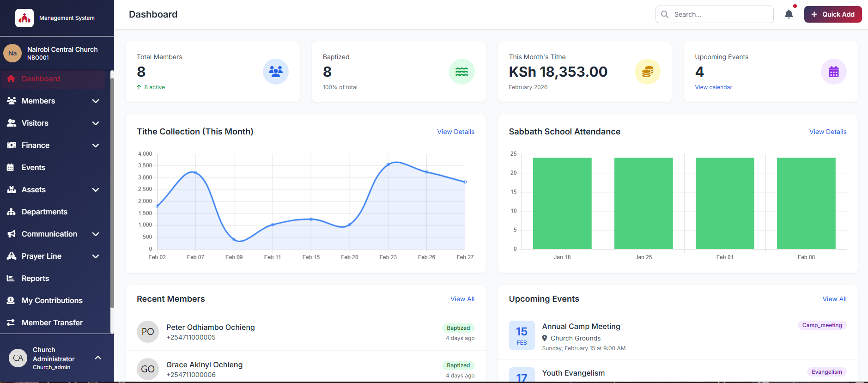
Task: Expand the Visitors submenu chevron
Action: tap(96, 123)
